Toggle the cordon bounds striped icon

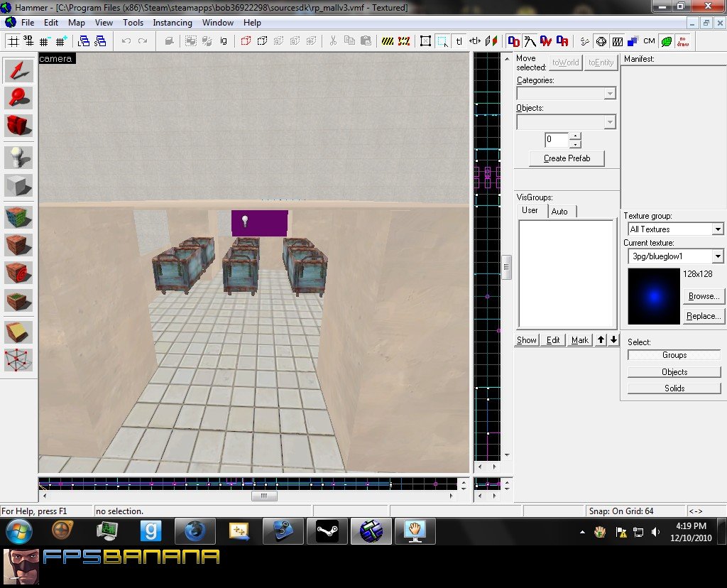[x=388, y=41]
